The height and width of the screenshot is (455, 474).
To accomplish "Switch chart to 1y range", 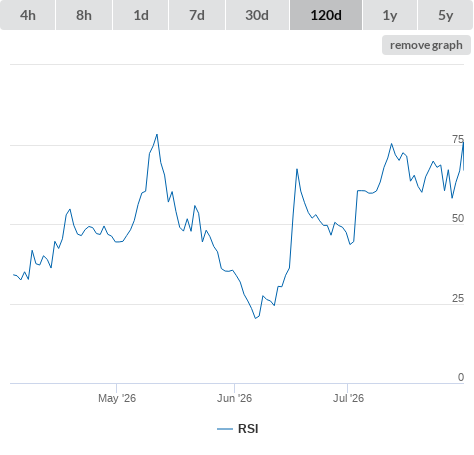I will click(390, 15).
